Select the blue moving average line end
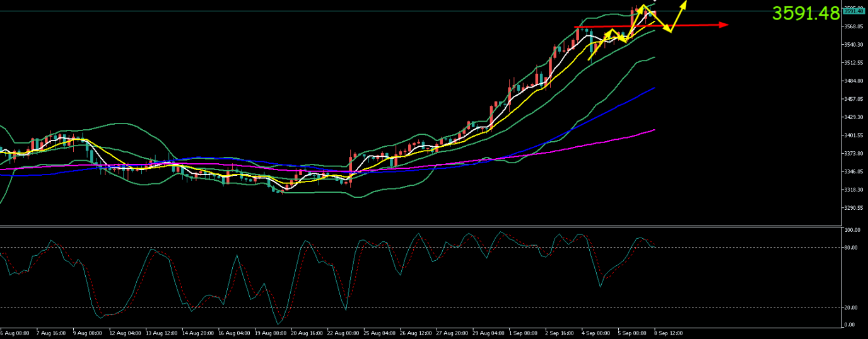Screen dimensions: 868x339 click(x=654, y=88)
